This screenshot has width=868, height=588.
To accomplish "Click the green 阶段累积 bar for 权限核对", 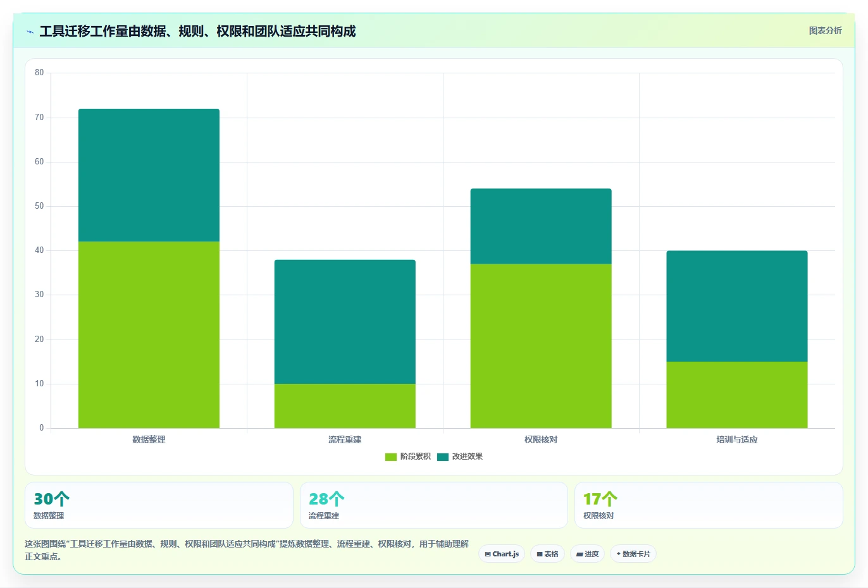I will 541,346.
